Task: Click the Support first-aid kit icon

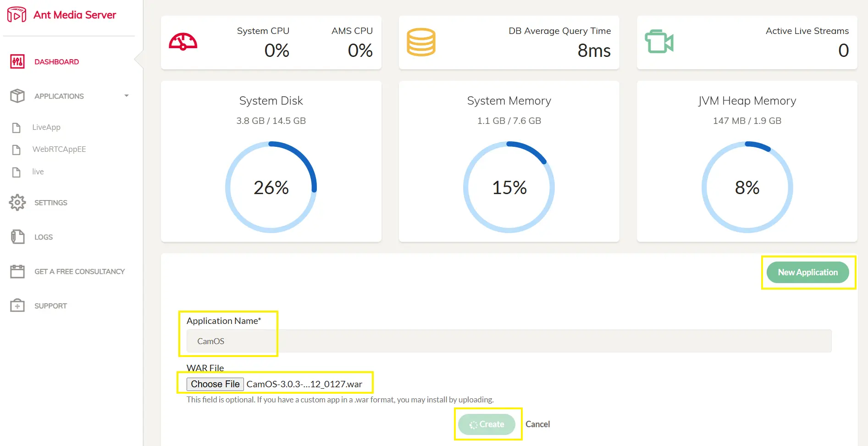Action: pyautogui.click(x=17, y=306)
